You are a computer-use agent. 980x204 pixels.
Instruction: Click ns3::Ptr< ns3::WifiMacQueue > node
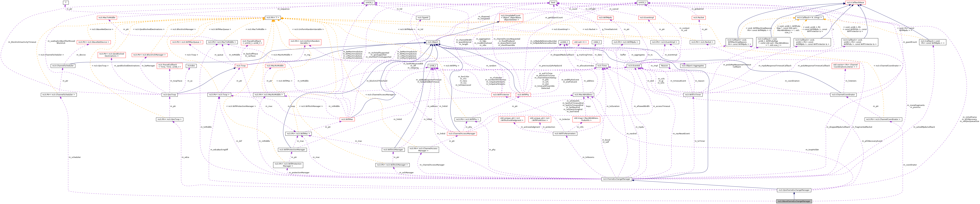[x=187, y=42]
